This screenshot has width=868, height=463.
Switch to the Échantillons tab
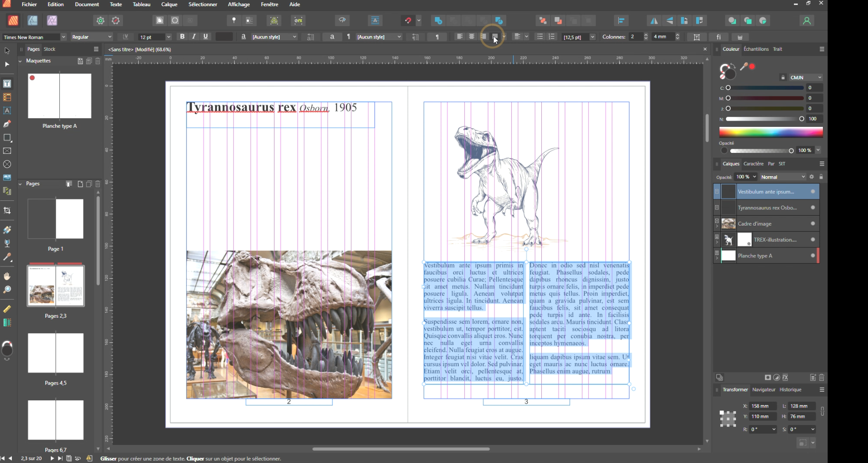coord(756,49)
